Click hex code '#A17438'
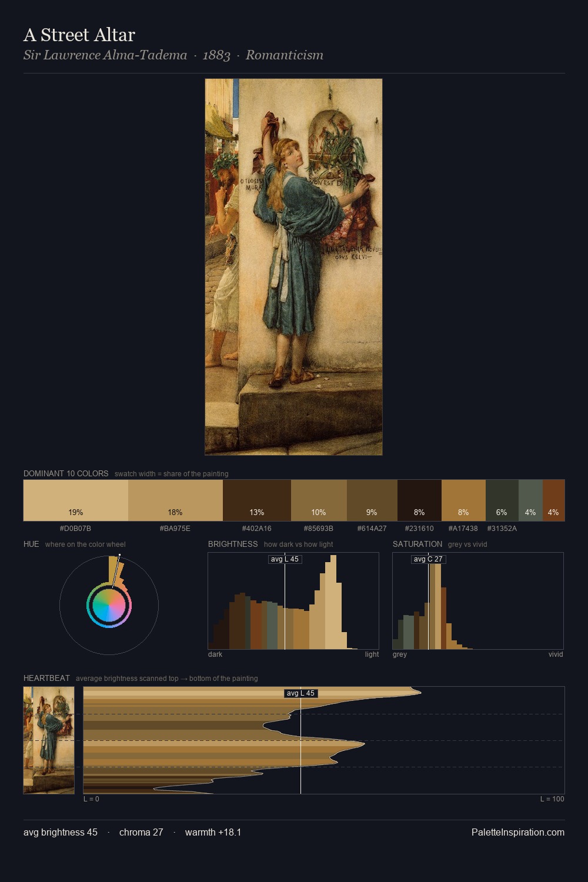The height and width of the screenshot is (882, 588). click(463, 529)
